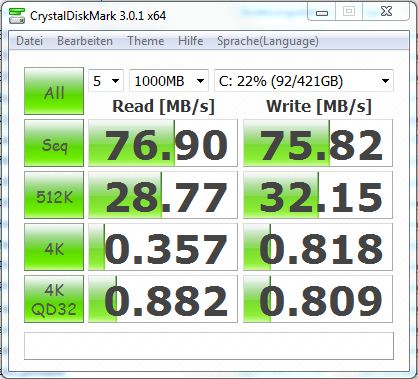This screenshot has width=418, height=379.
Task: Click the empty comment text field
Action: (209, 346)
